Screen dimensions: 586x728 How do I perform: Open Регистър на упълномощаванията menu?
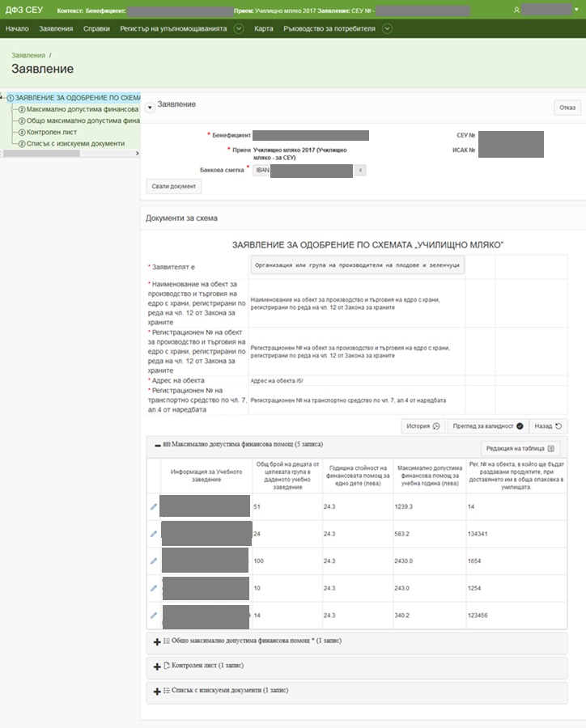(173, 29)
